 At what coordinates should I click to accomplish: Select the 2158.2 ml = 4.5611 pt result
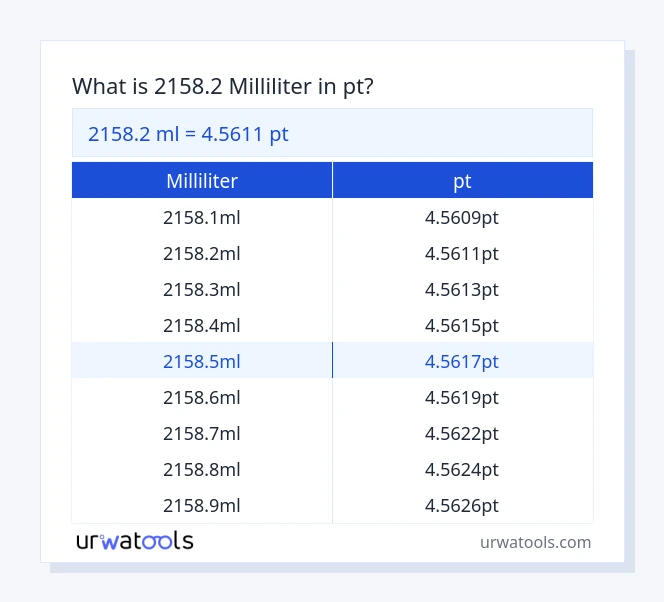tap(188, 133)
